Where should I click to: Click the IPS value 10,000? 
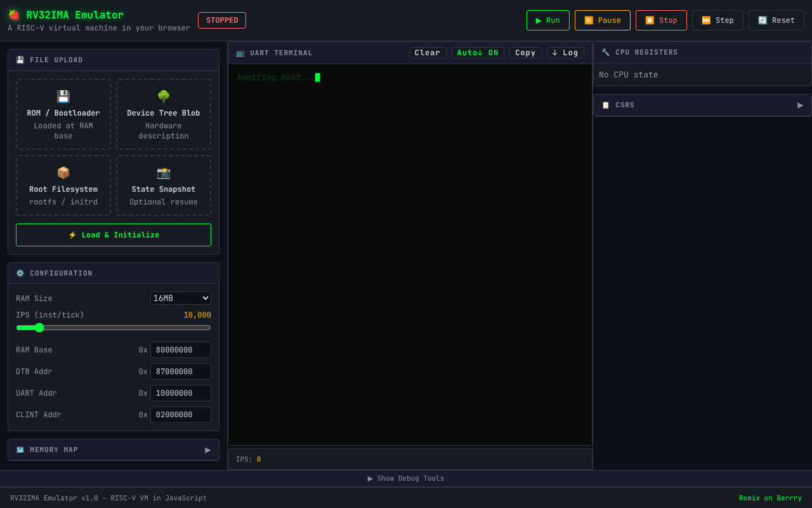pyautogui.click(x=197, y=315)
